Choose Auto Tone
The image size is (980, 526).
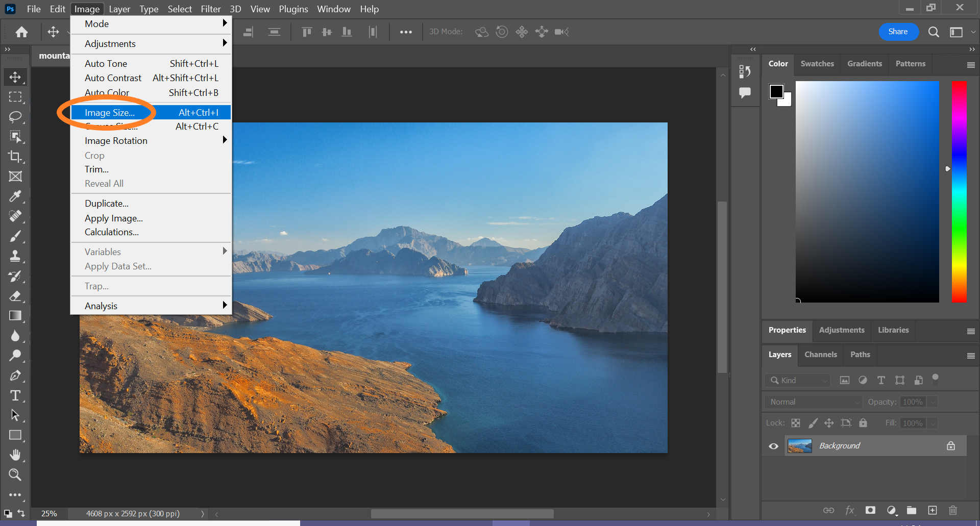point(151,64)
